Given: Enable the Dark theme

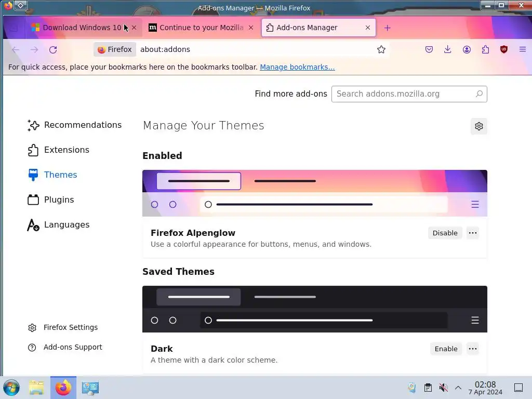Looking at the screenshot, I should pyautogui.click(x=446, y=349).
